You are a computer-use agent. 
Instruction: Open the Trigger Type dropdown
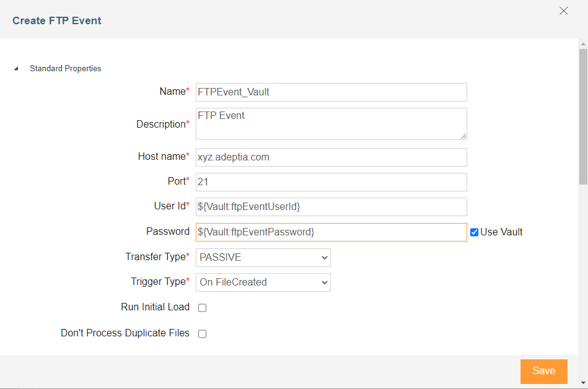pos(263,282)
